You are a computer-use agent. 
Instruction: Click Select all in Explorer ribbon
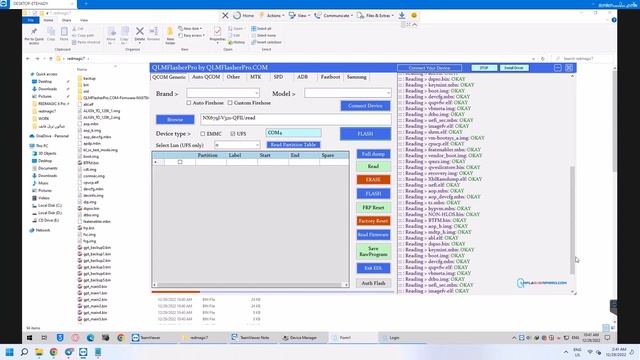pyautogui.click(x=261, y=29)
